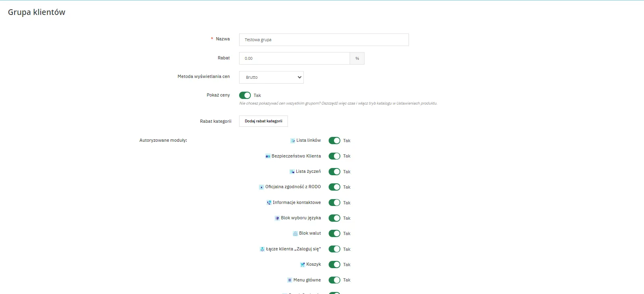
Task: Toggle off Blok walut authorization
Action: pos(334,233)
